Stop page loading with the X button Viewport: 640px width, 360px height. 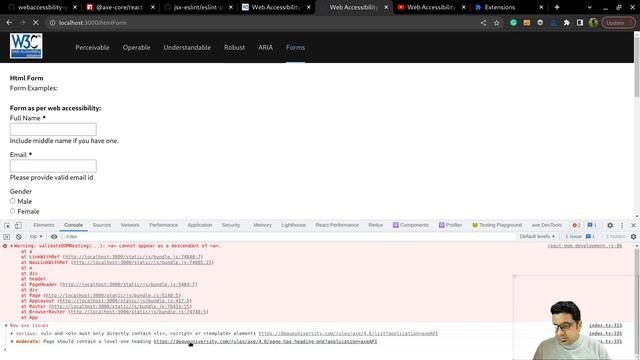(x=36, y=23)
